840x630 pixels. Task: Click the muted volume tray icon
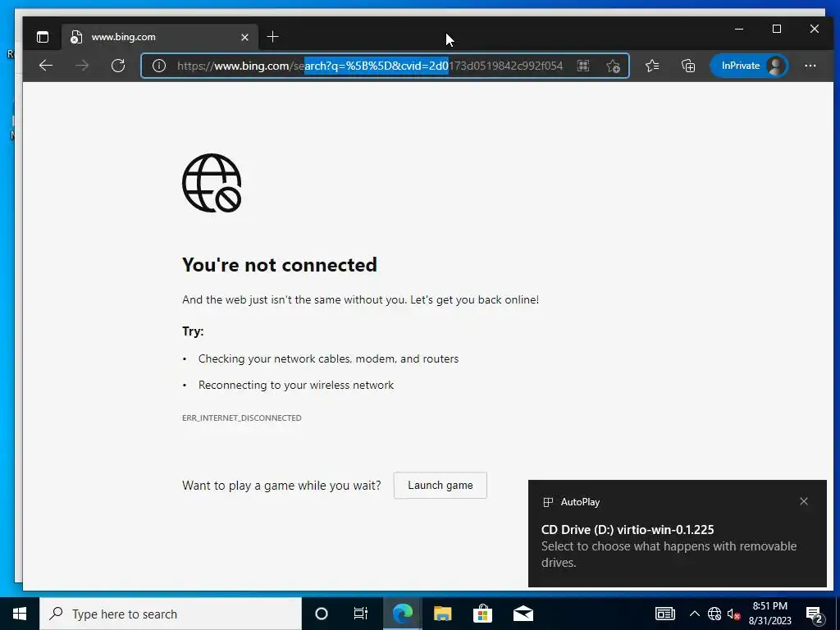tap(734, 614)
